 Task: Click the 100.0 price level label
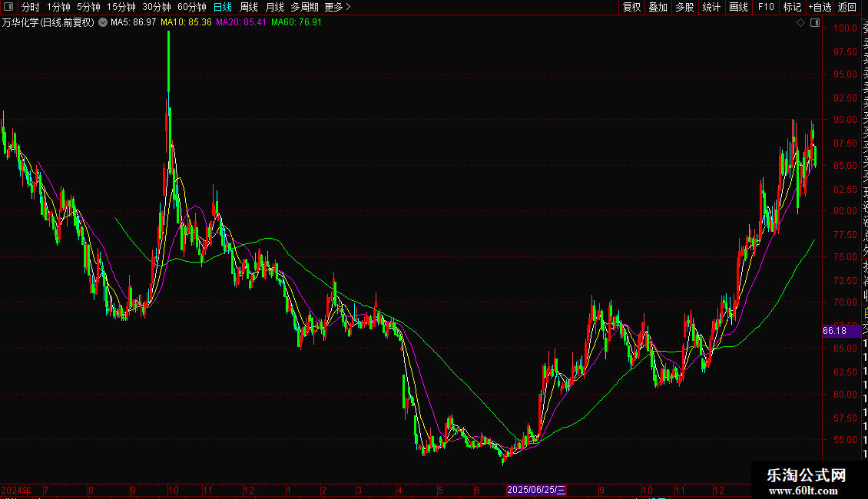coord(845,28)
